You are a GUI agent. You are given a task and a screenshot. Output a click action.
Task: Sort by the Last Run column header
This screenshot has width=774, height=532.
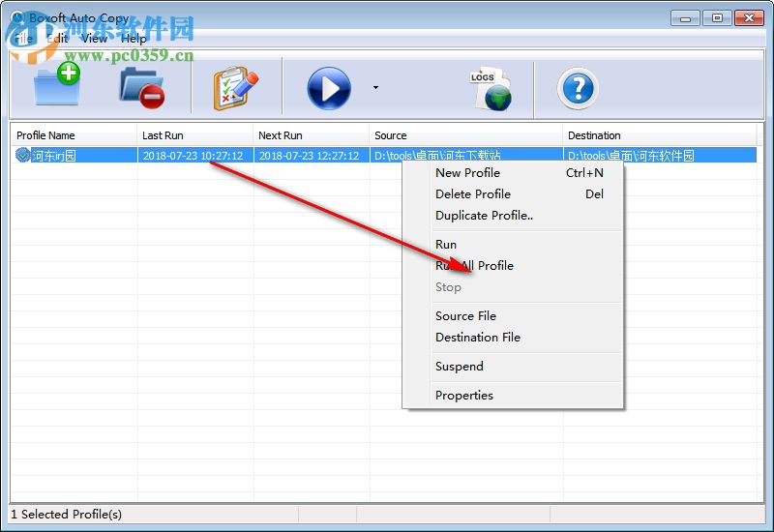tap(195, 135)
